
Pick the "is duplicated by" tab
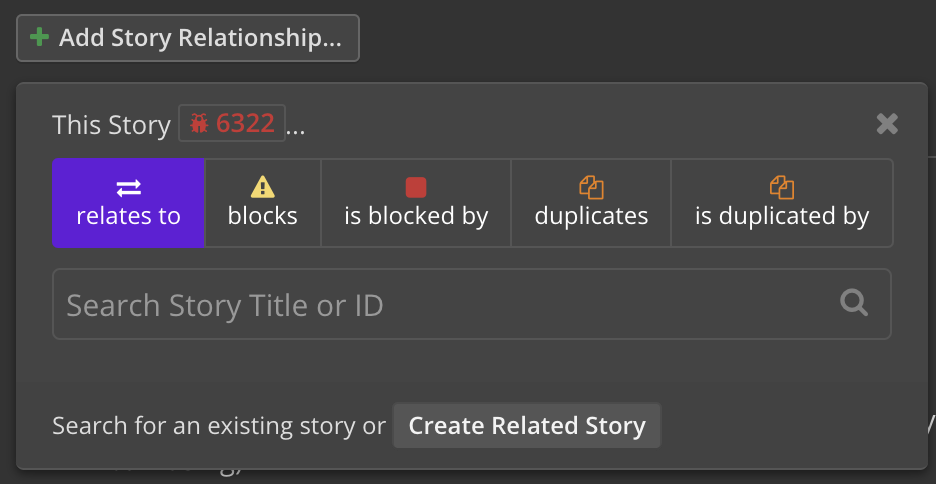782,203
